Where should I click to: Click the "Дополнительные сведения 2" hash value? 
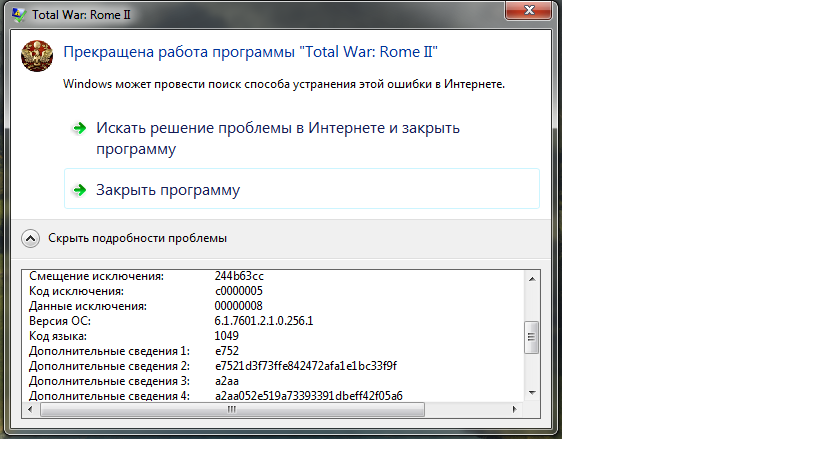[x=306, y=366]
